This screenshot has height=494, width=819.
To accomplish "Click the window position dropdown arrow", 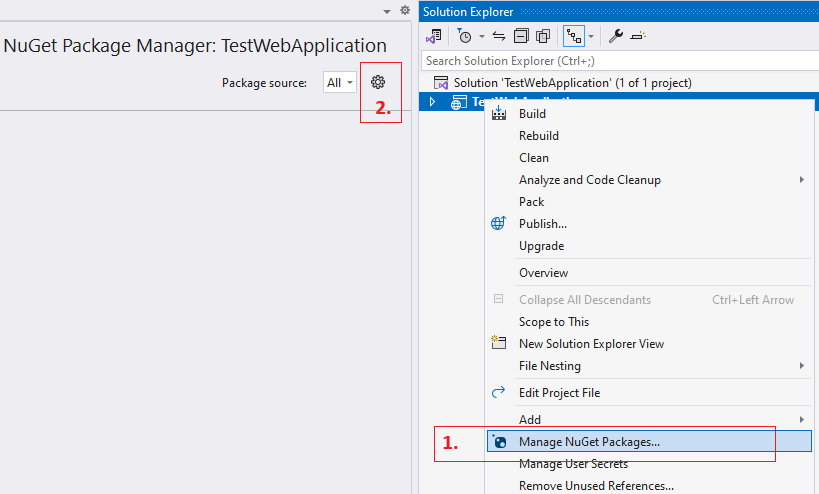I will pos(387,11).
